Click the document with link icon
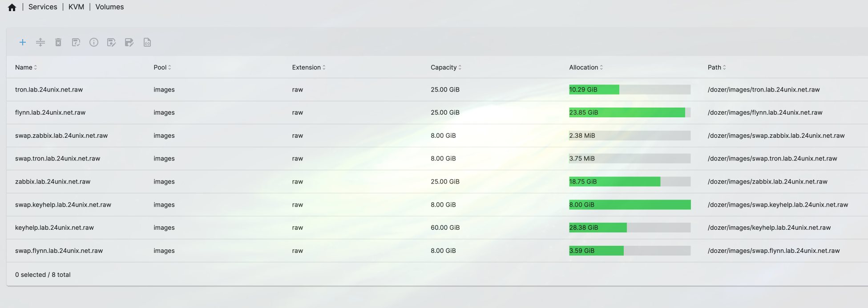 pyautogui.click(x=147, y=42)
